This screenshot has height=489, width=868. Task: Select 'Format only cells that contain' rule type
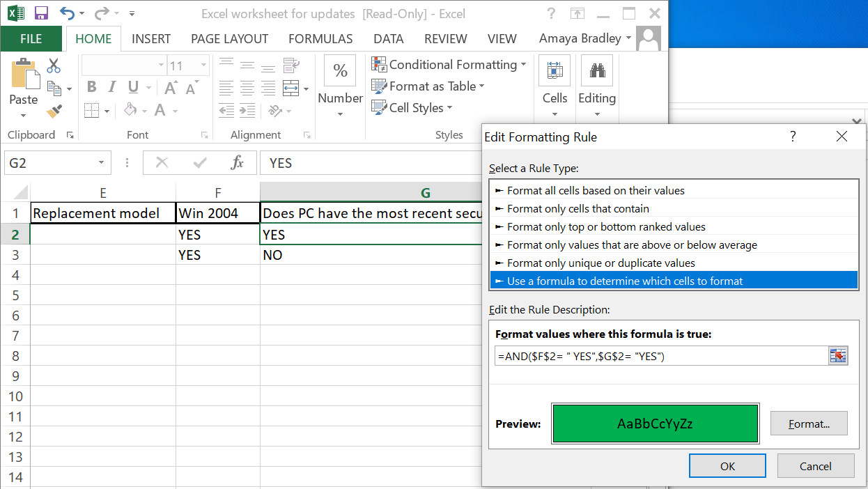pos(674,208)
